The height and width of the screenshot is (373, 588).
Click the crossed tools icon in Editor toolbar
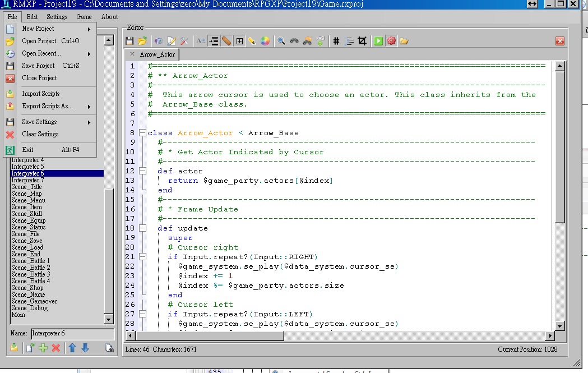184,41
